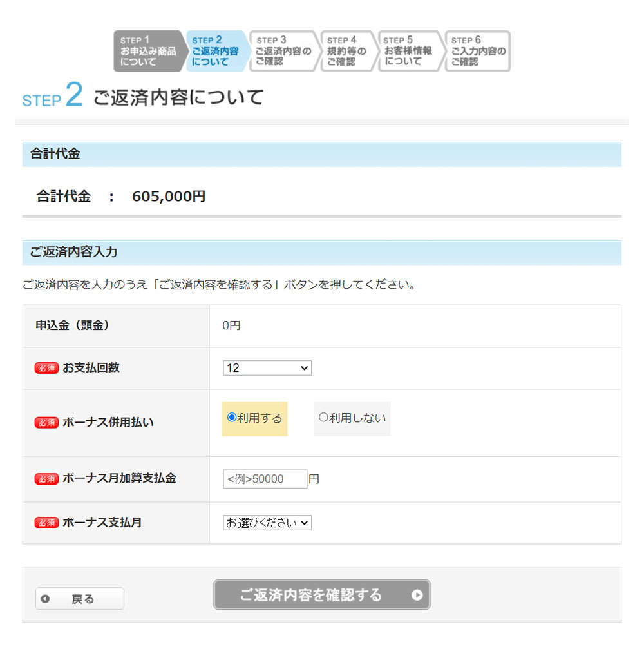Click the 戻る back button
The height and width of the screenshot is (649, 644).
79,599
